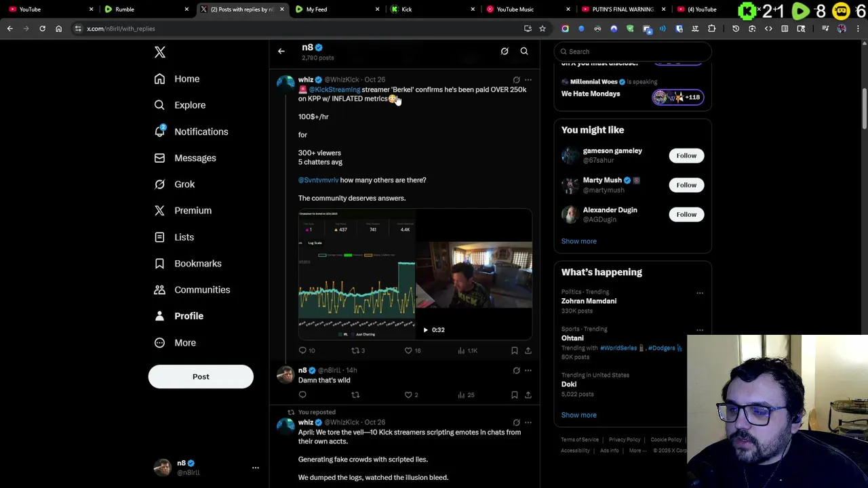Share the whiz Berkel post

(x=528, y=350)
